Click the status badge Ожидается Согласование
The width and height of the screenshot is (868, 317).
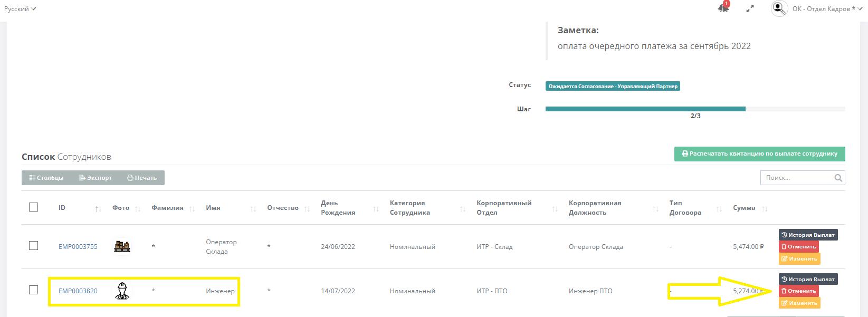click(613, 85)
